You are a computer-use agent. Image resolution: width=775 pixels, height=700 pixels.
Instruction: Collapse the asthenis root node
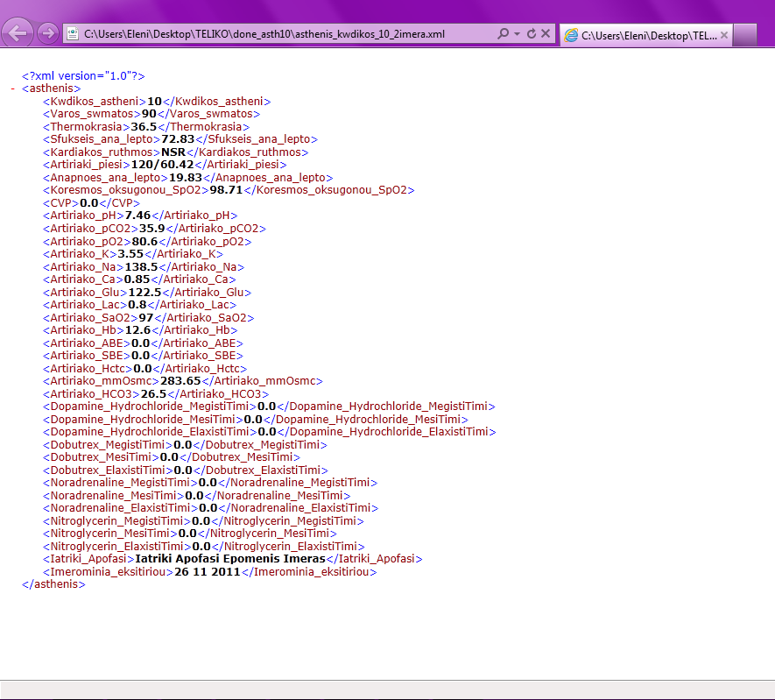point(13,88)
